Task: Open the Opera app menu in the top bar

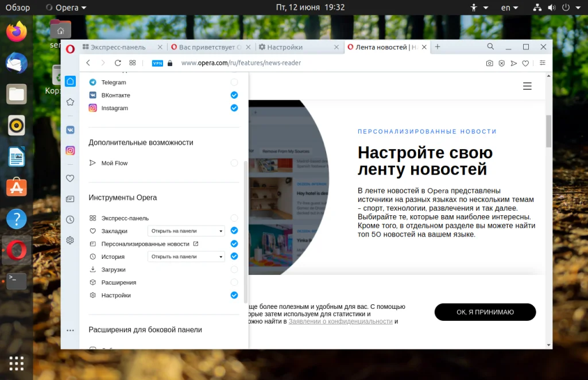Action: 67,7
